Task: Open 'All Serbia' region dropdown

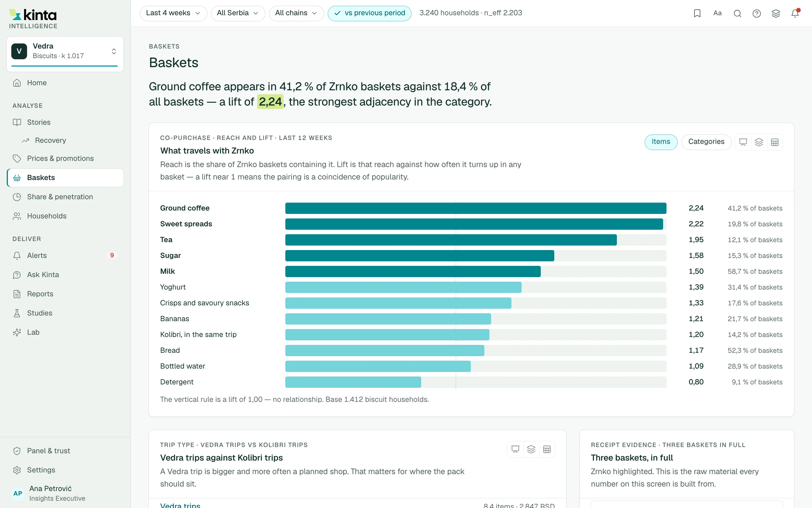Action: pos(238,13)
